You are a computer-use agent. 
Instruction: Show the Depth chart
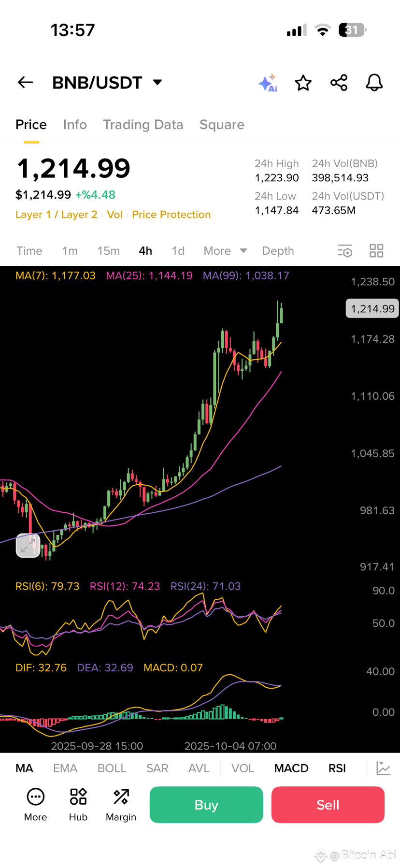point(278,251)
